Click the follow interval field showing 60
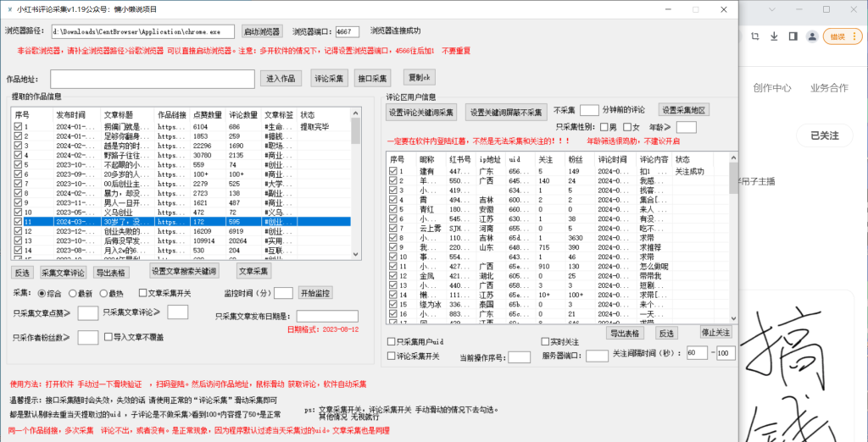The height and width of the screenshot is (442, 868). tap(697, 353)
